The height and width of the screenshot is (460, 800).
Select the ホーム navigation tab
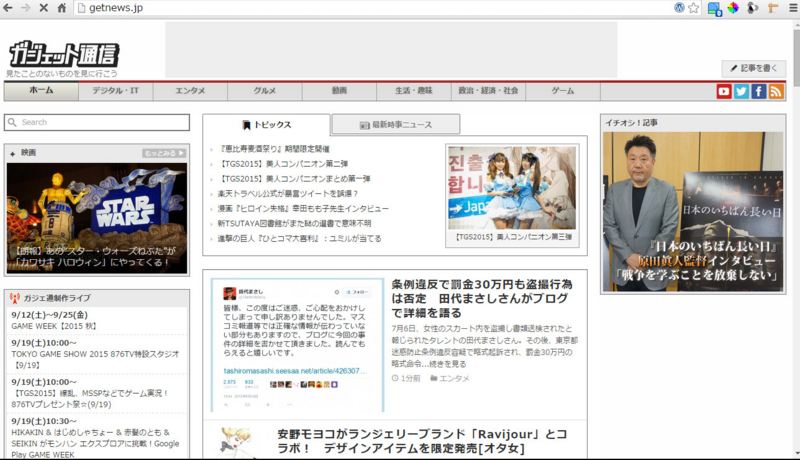[41, 91]
